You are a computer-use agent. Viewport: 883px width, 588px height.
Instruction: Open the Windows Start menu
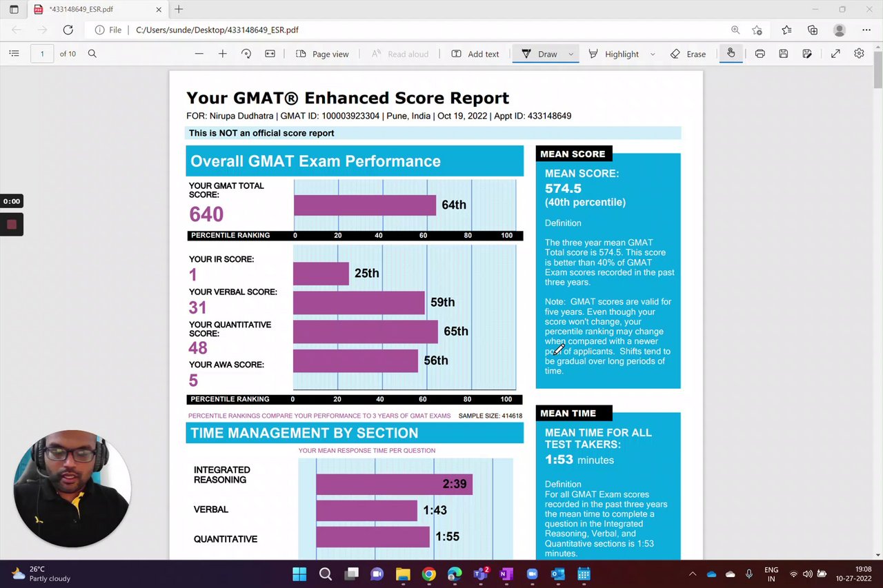(x=299, y=574)
